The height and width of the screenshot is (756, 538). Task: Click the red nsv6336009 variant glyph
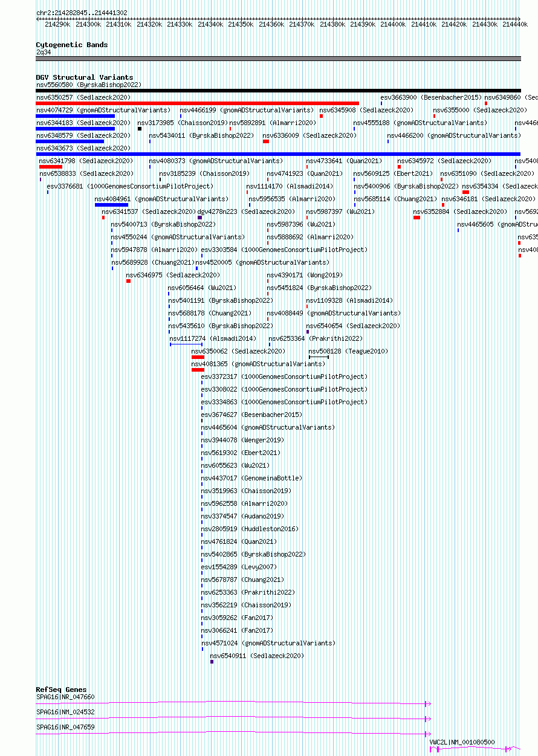point(266,141)
